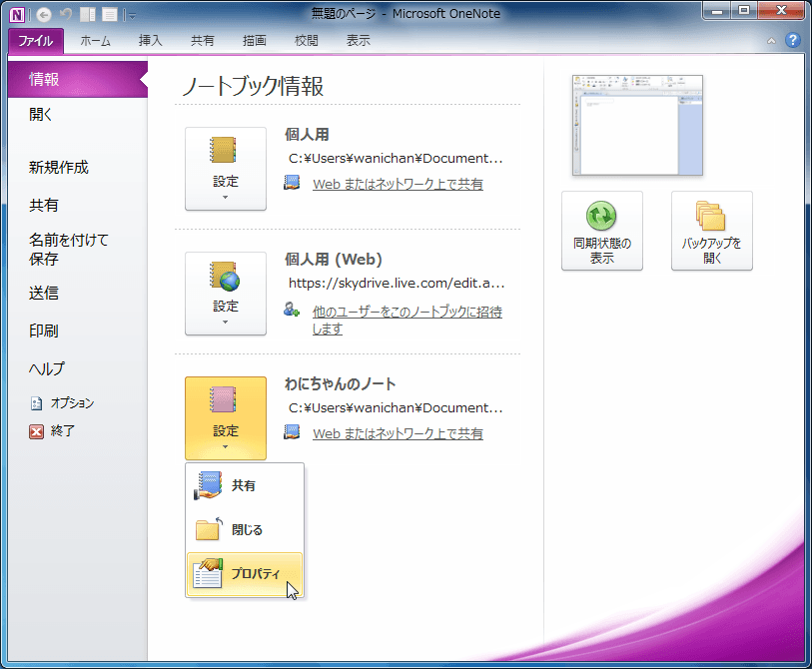Select Share entry in settings dropdown
The width and height of the screenshot is (812, 669).
pos(245,485)
